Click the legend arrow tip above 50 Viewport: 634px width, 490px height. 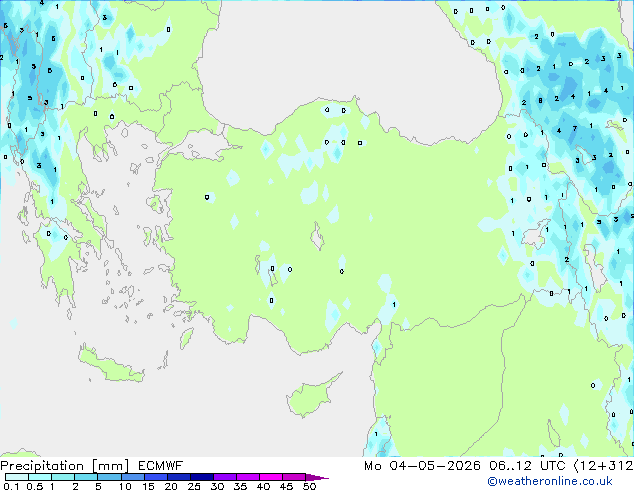click(317, 478)
